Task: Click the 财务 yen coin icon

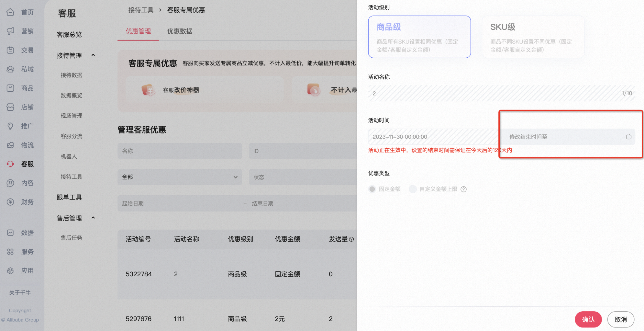Action: click(10, 202)
